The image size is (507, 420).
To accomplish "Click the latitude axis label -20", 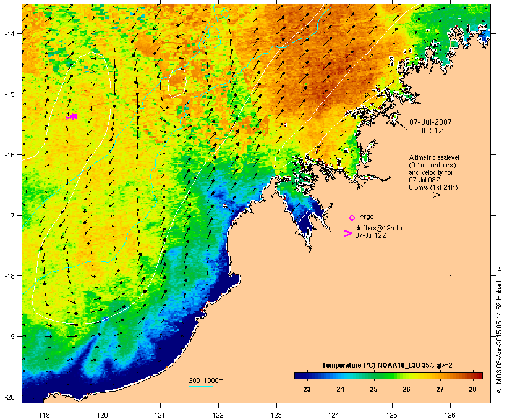I will [x=9, y=397].
